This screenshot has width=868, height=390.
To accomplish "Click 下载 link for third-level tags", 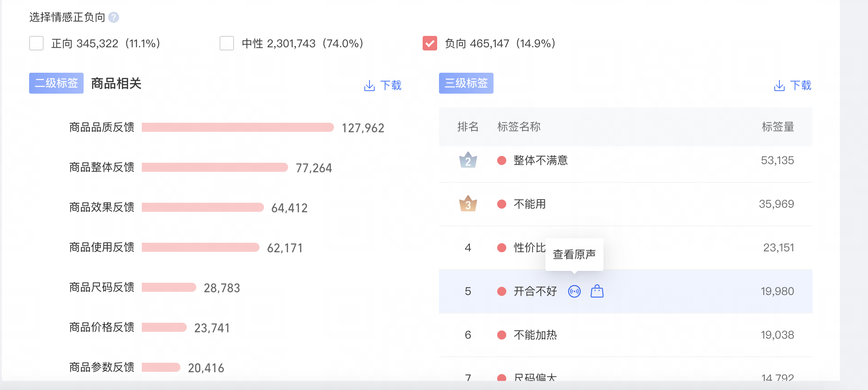I will coord(801,85).
